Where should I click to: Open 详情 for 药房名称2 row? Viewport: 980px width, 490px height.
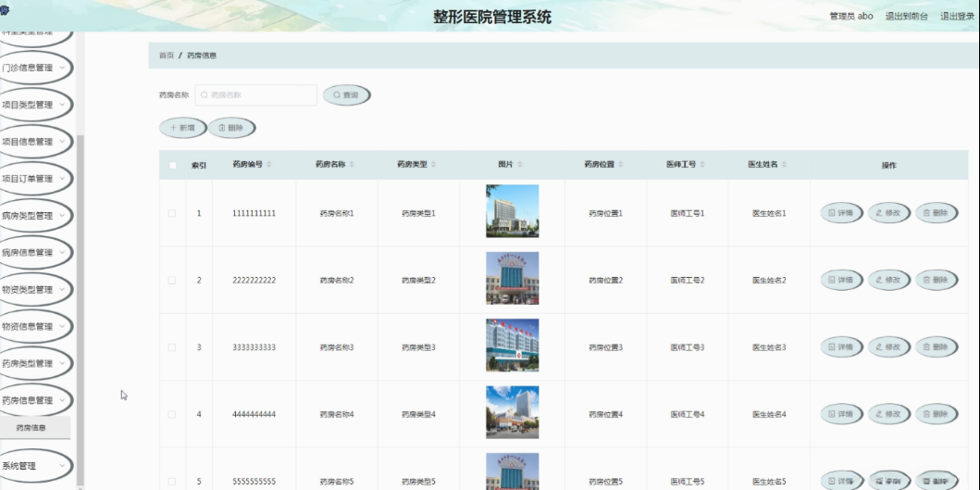tap(841, 280)
